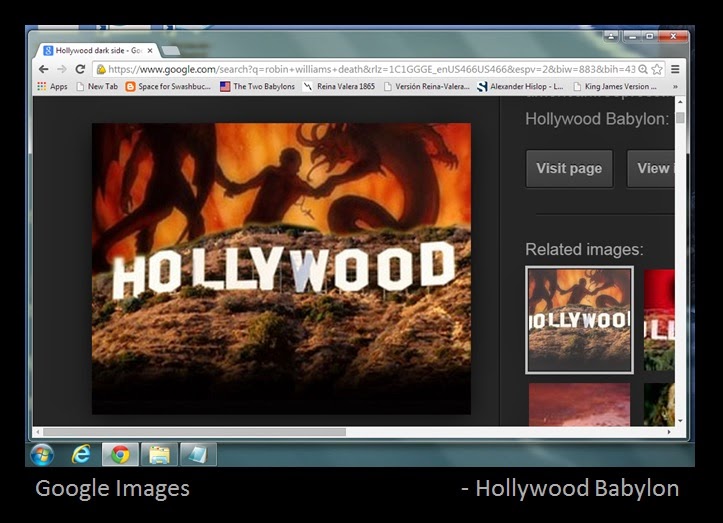
Task: Click the vertical scrollbar up arrow
Action: click(680, 101)
